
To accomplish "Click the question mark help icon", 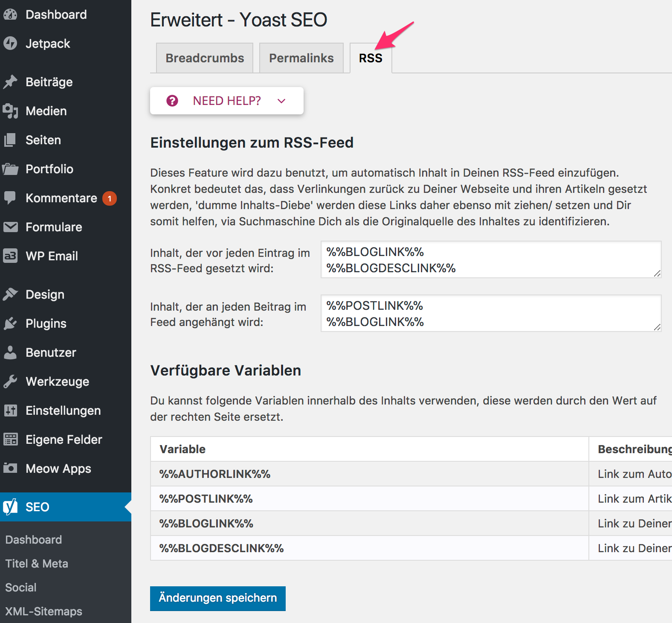I will pyautogui.click(x=172, y=101).
